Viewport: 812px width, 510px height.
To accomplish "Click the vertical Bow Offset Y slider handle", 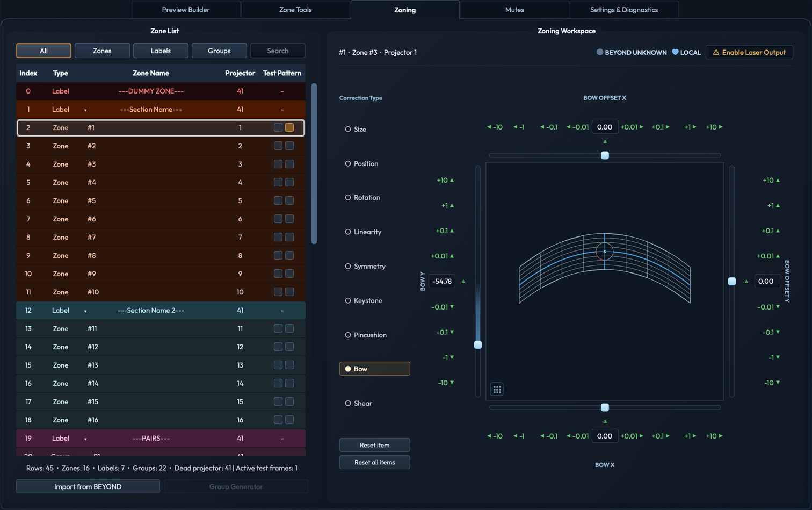I will [x=732, y=281].
